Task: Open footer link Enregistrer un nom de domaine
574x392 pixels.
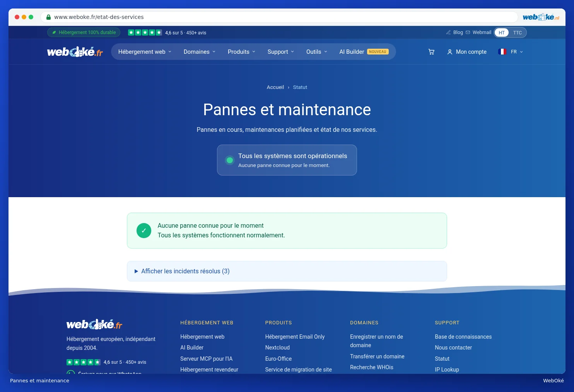Action: click(377, 341)
